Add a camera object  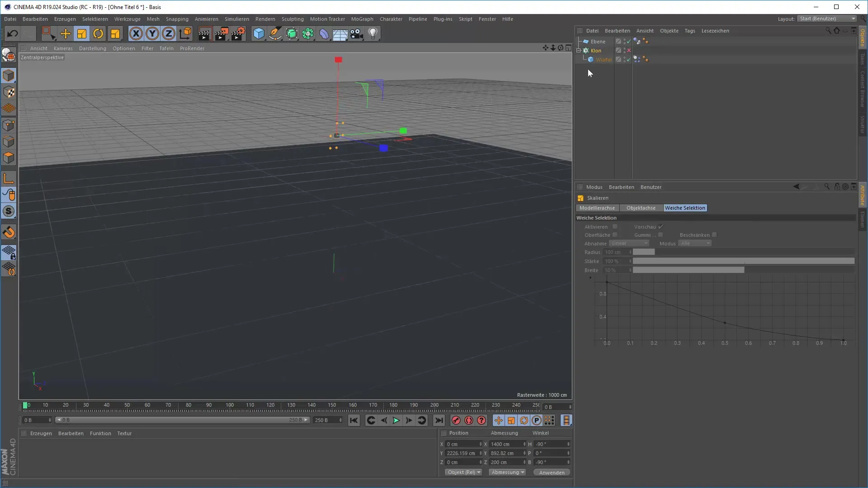[x=357, y=34]
